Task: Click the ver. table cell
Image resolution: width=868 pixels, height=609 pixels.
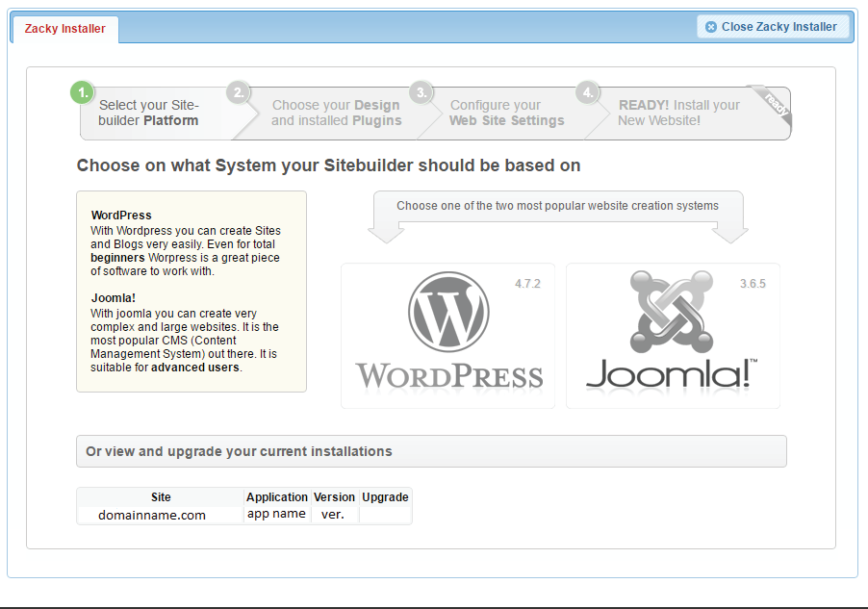Action: click(x=333, y=515)
